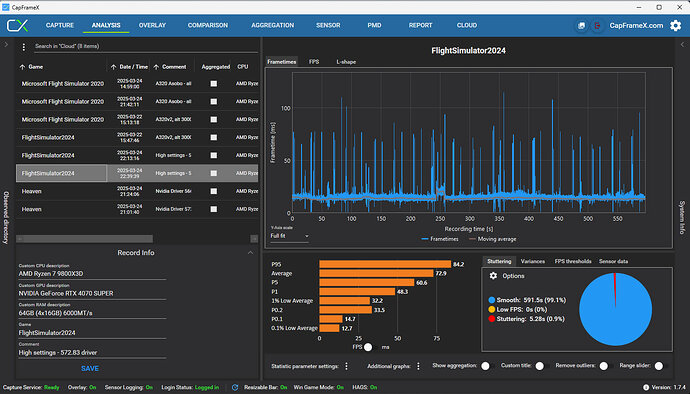
Task: Open the stuttering Options gear
Action: click(x=493, y=276)
